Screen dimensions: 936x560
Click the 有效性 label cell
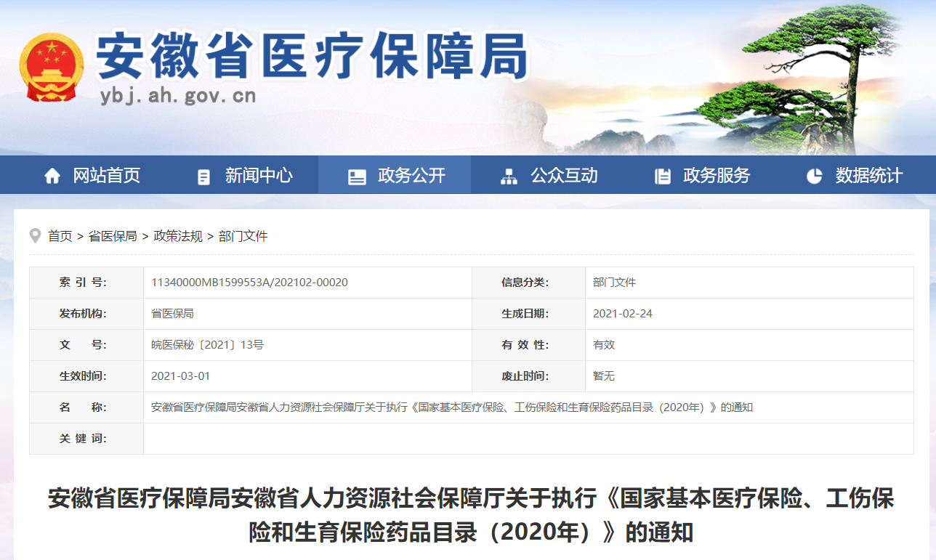[x=528, y=345]
